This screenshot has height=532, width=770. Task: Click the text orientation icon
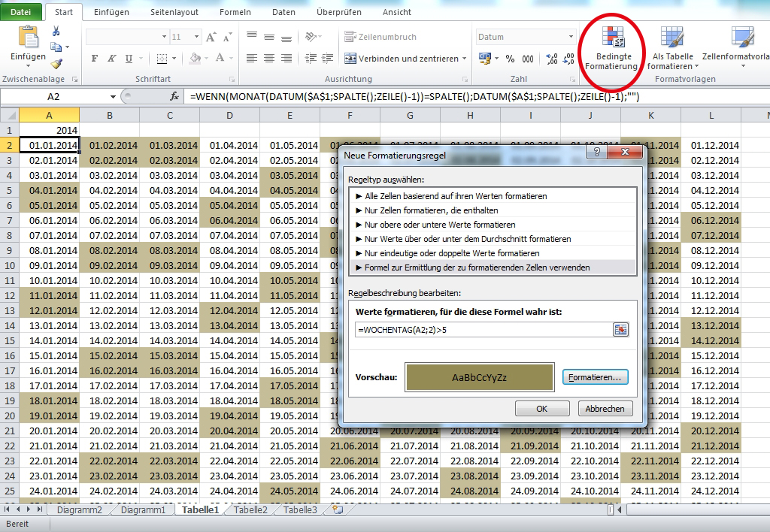click(311, 37)
